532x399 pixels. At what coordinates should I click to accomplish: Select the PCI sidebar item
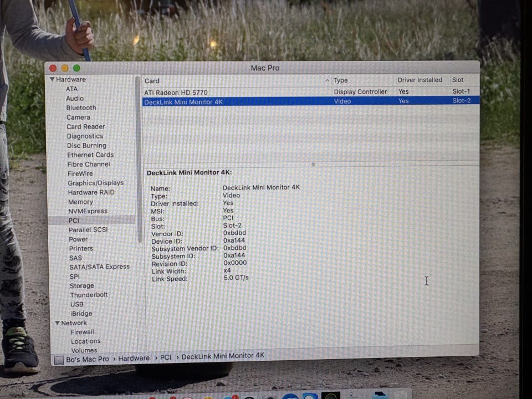[x=92, y=220]
